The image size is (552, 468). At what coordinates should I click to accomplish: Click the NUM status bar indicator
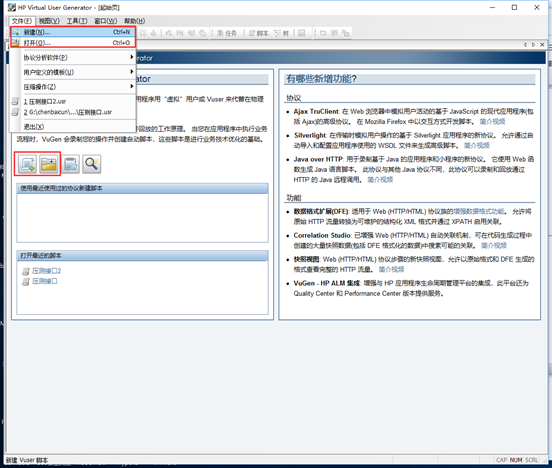pyautogui.click(x=516, y=460)
